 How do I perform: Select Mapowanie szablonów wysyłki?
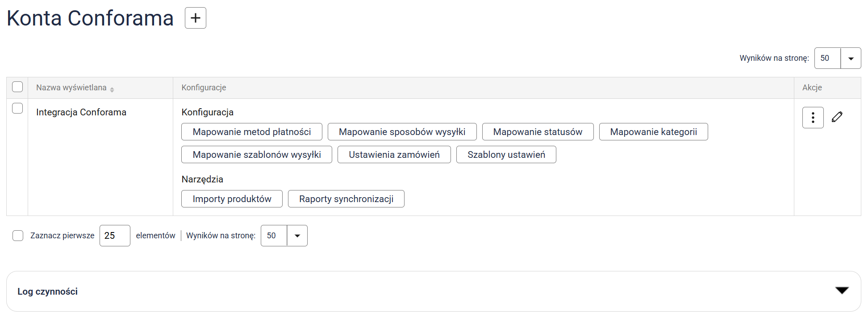click(x=256, y=155)
